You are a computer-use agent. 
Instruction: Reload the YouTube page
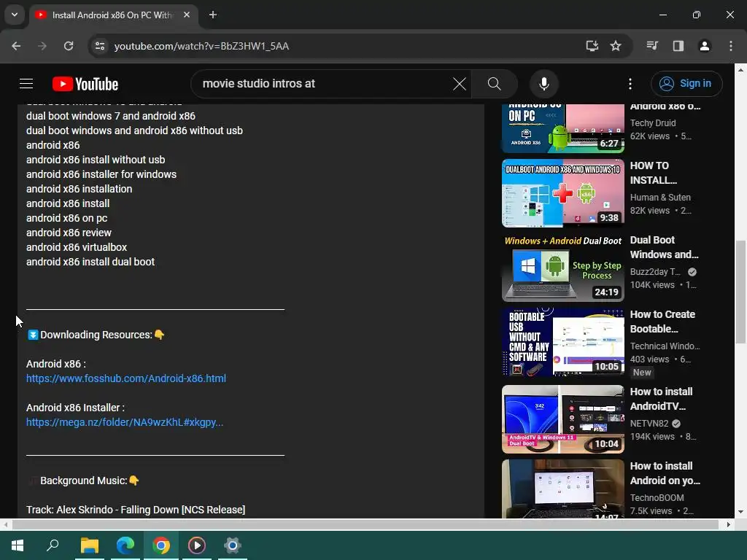tap(69, 46)
